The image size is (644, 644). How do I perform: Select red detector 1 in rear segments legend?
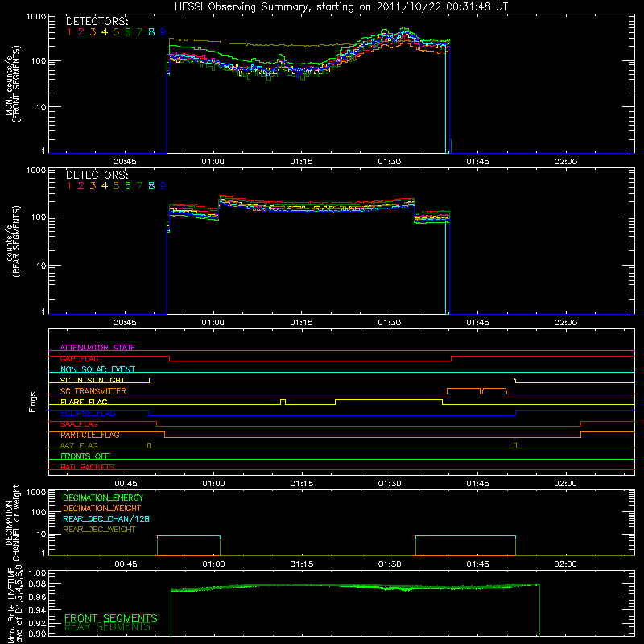(69, 186)
